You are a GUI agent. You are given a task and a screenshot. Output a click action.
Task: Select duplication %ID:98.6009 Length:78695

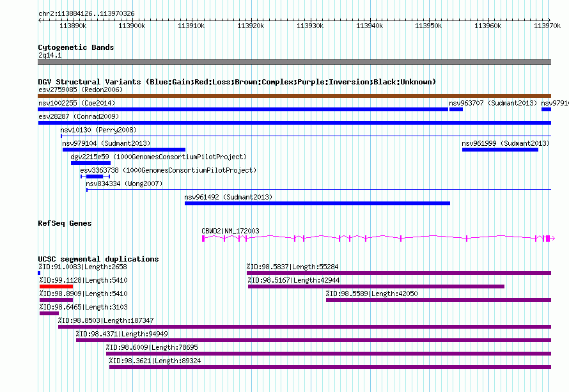pyautogui.click(x=329, y=354)
